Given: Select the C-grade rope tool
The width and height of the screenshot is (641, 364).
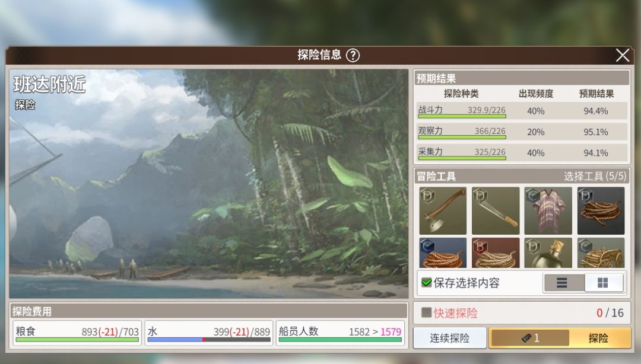Looking at the screenshot, I should tap(443, 253).
